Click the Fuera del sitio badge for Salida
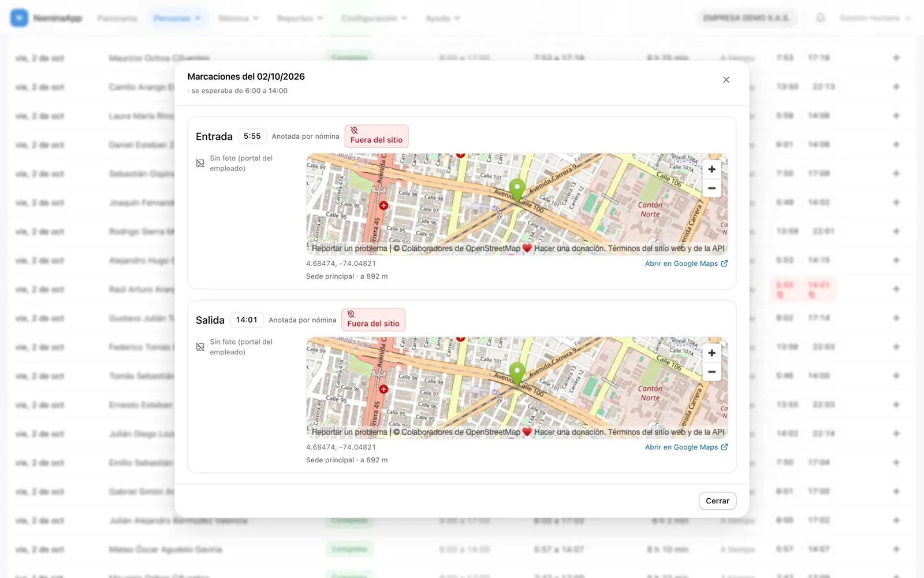The image size is (924, 578). tap(373, 320)
